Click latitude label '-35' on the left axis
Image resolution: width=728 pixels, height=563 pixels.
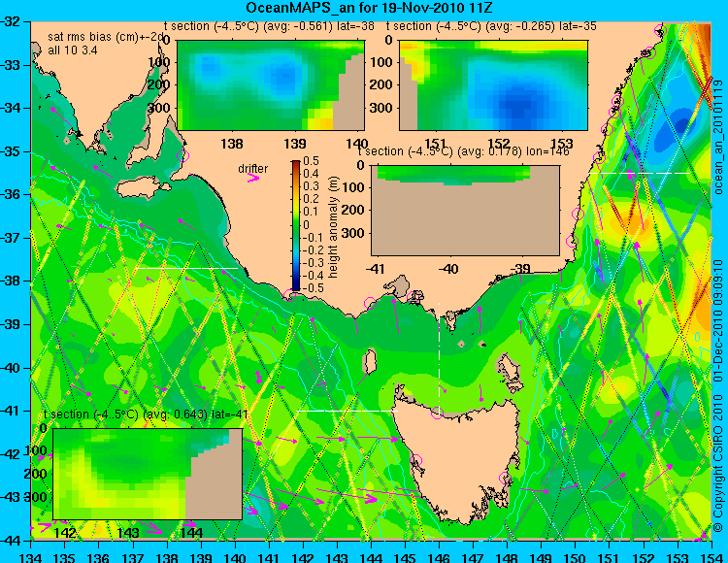tap(11, 151)
